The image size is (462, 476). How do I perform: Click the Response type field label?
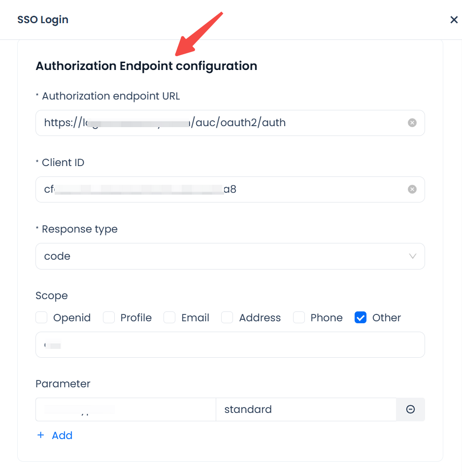pos(80,229)
